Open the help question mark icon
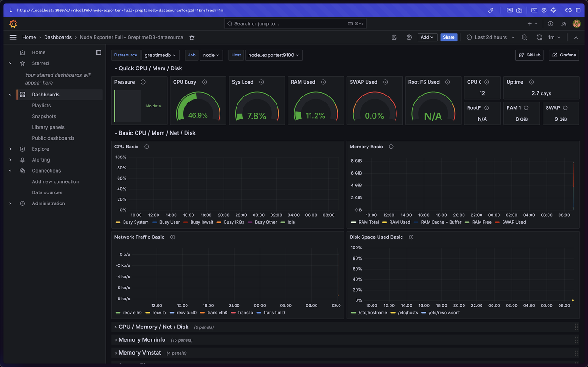Screen dimensions: 588x367 pyautogui.click(x=550, y=23)
